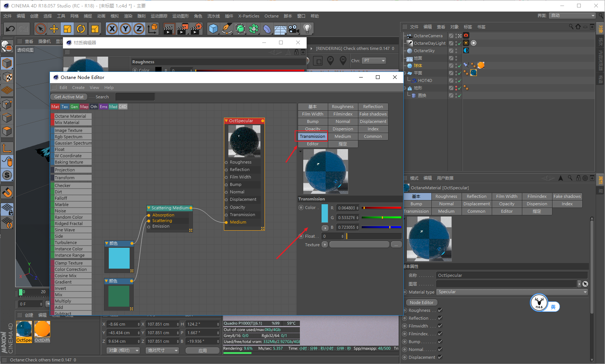Click the 名称 OctSpecular name field
The height and width of the screenshot is (364, 605).
(x=512, y=275)
